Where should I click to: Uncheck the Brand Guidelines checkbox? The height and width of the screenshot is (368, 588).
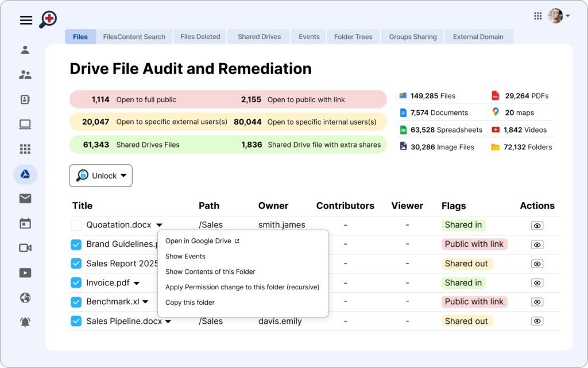[76, 245]
